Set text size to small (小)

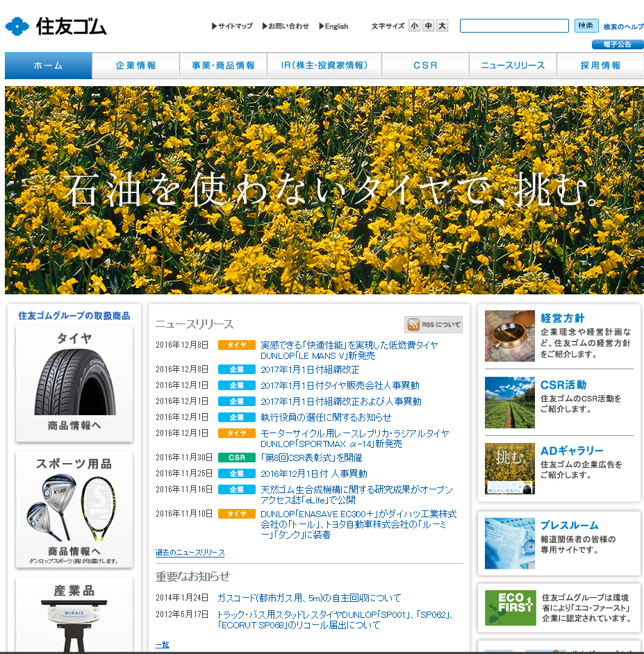(x=414, y=26)
